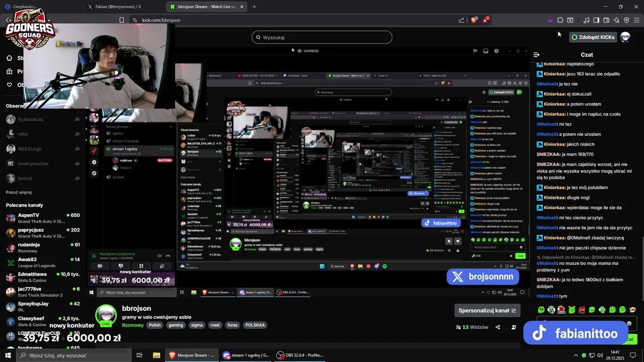The width and height of the screenshot is (644, 362).
Task: Open a new browser tab
Action: 254,7
